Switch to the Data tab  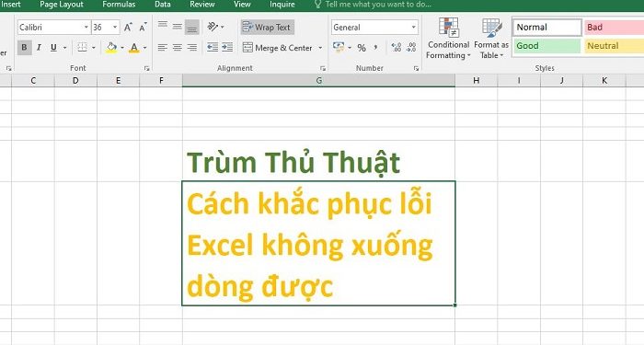pos(163,5)
